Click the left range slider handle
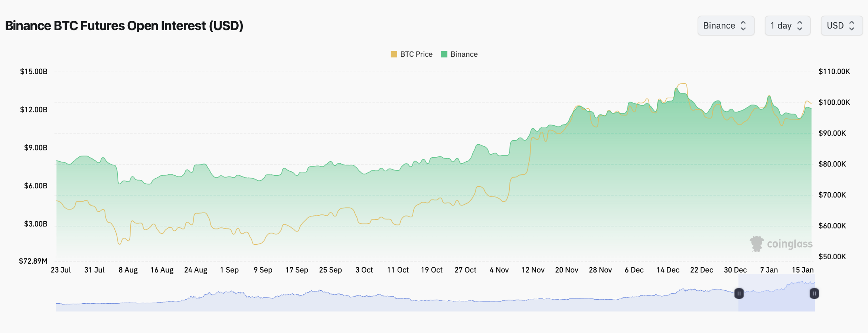 pos(739,294)
